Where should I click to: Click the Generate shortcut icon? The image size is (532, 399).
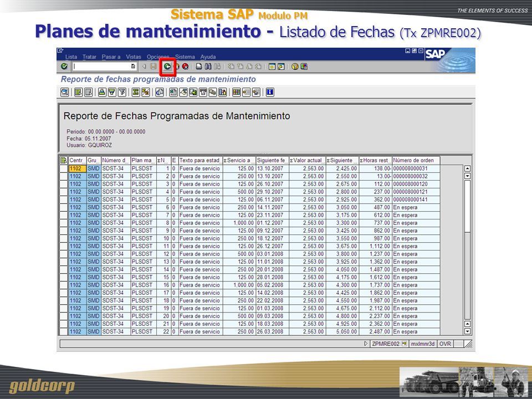(x=281, y=66)
